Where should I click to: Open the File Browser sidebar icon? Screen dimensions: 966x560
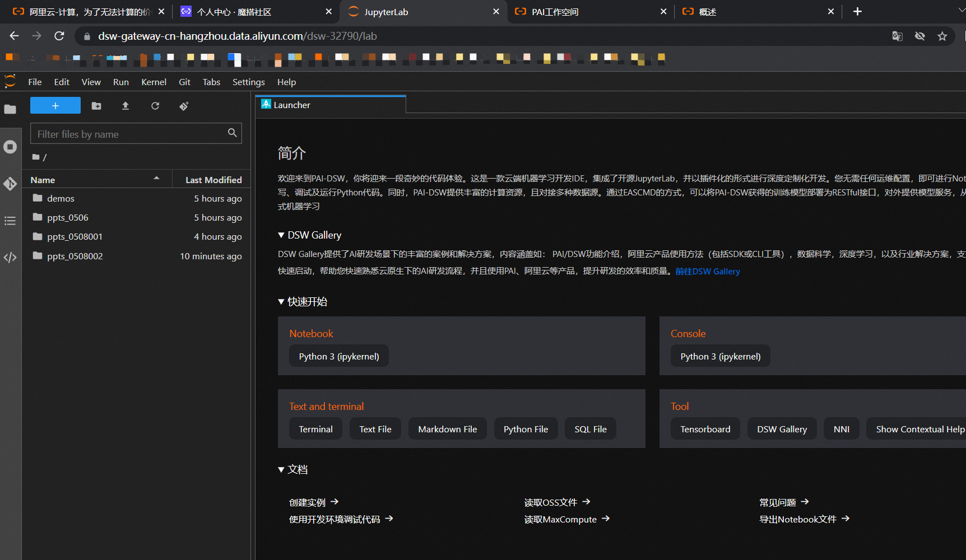point(10,109)
